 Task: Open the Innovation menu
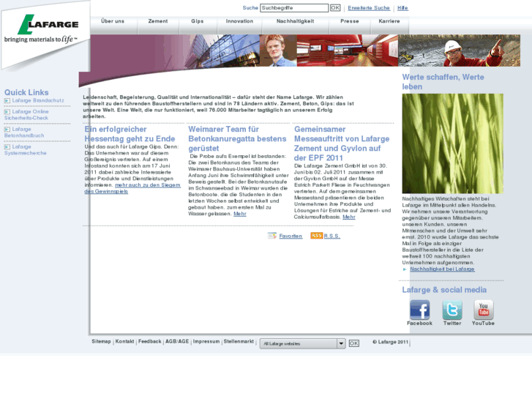(239, 21)
